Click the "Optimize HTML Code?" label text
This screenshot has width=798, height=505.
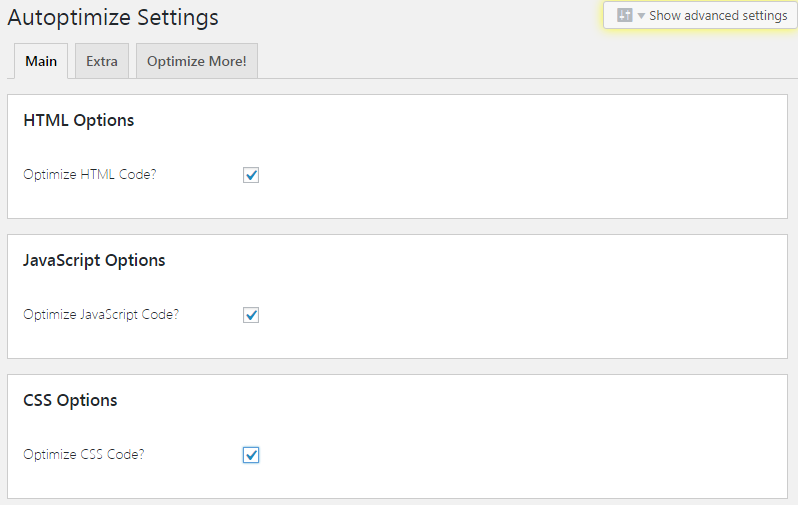point(90,174)
